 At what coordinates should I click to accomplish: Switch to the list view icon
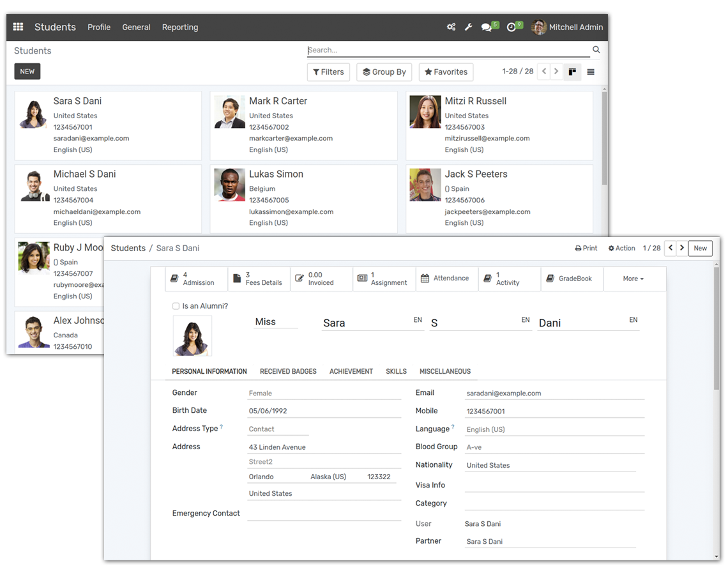tap(591, 72)
